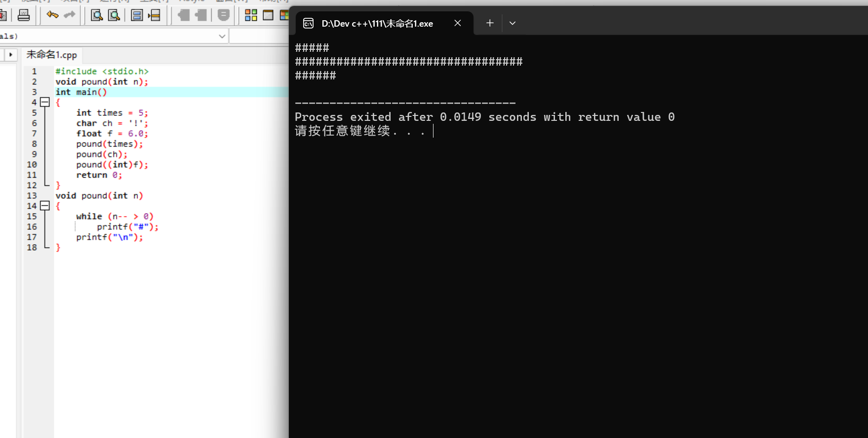Click the empty members combo box
This screenshot has width=868, height=438.
pos(259,36)
